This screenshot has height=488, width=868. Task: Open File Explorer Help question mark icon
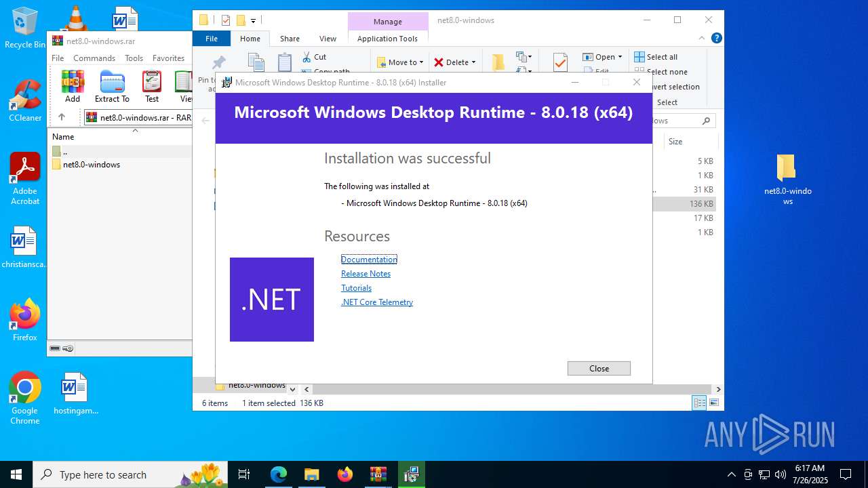(716, 39)
